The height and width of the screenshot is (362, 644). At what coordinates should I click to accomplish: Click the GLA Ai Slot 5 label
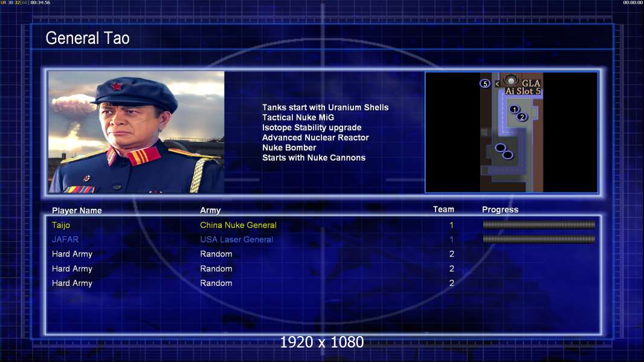click(x=523, y=87)
